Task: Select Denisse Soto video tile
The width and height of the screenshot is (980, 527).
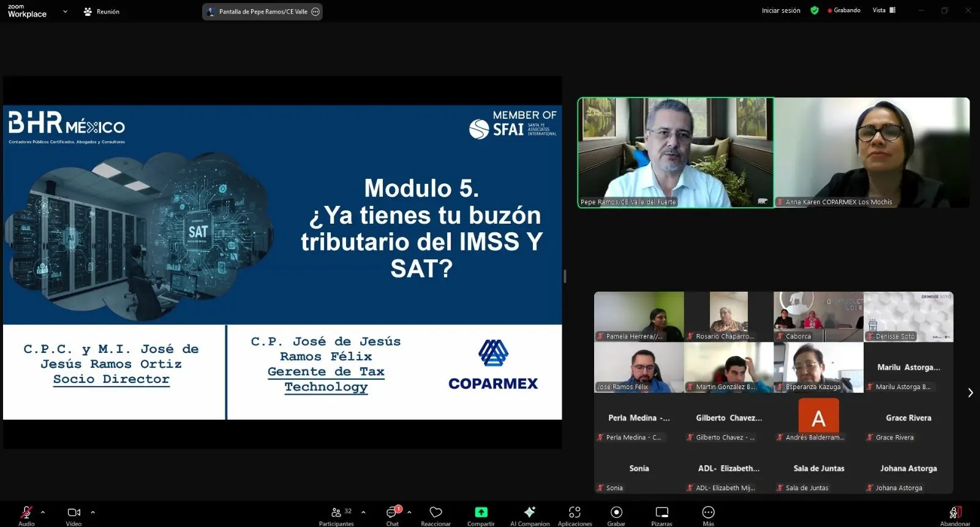Action: pos(908,317)
